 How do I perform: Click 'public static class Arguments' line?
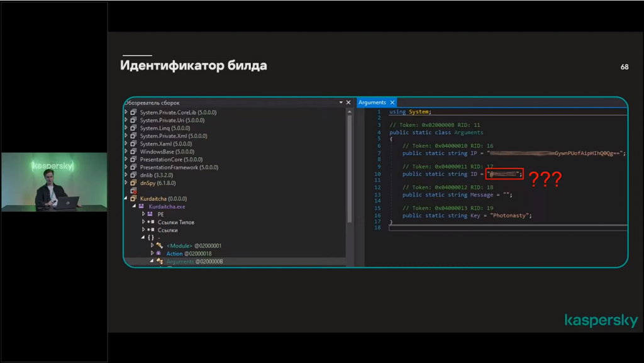(436, 132)
